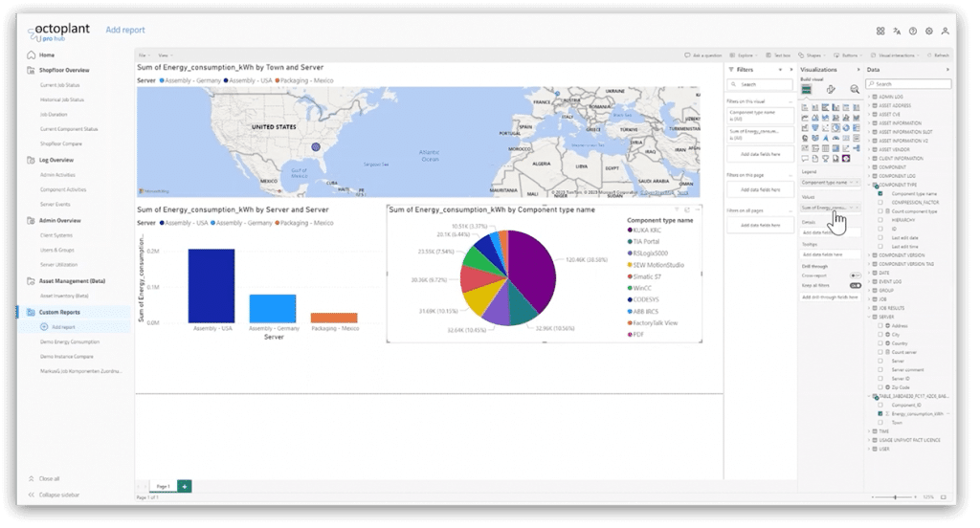Screen dimensions: 980x528
Task: Open the File menu
Action: coord(143,55)
